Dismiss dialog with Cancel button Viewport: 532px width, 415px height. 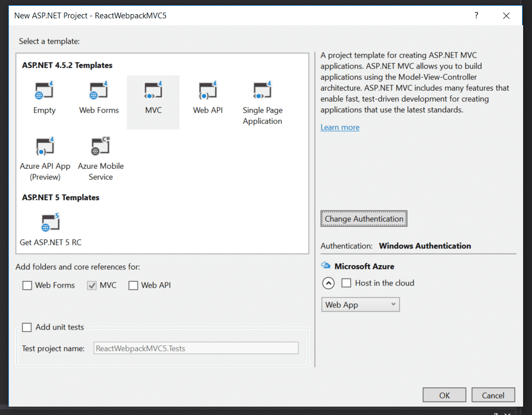click(493, 395)
